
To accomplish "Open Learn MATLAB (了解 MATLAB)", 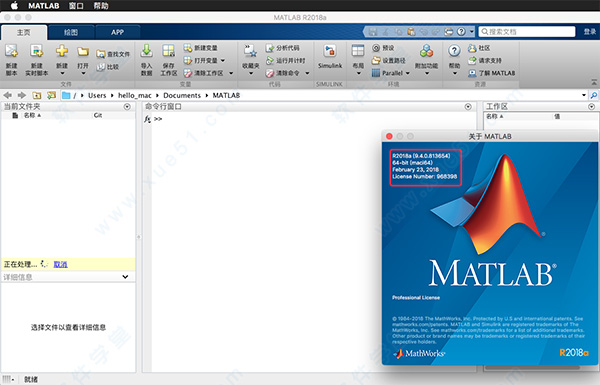I will (x=492, y=73).
